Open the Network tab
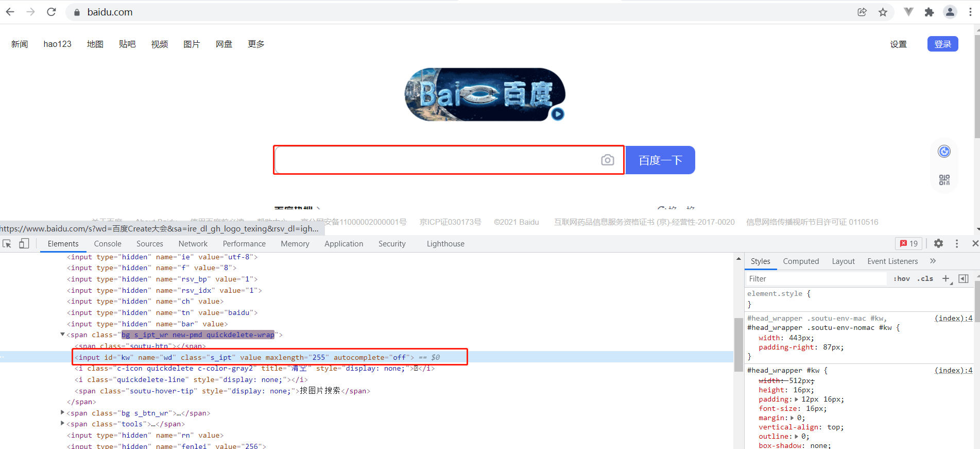The width and height of the screenshot is (980, 449). click(193, 244)
